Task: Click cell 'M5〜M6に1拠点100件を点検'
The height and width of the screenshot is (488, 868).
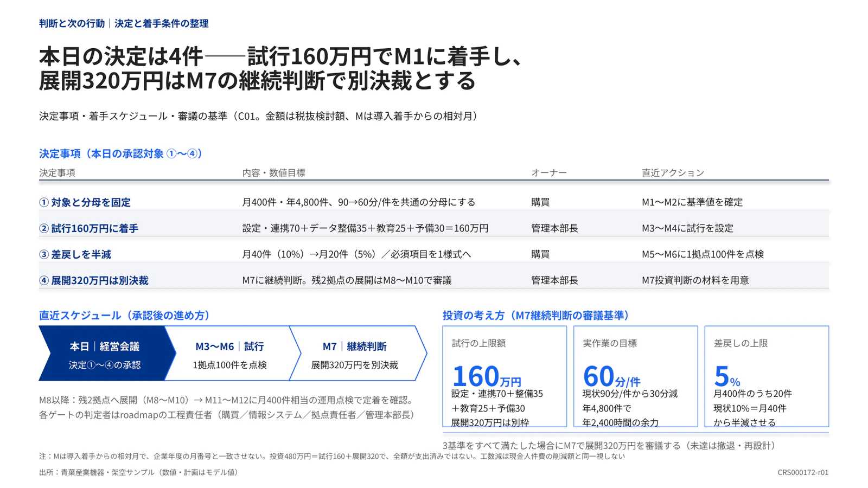Action: (703, 254)
